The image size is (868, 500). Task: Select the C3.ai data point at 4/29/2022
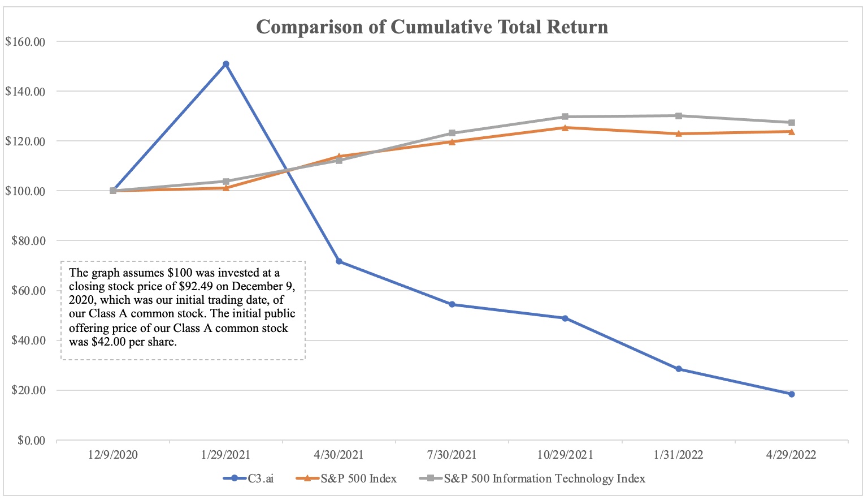[791, 394]
